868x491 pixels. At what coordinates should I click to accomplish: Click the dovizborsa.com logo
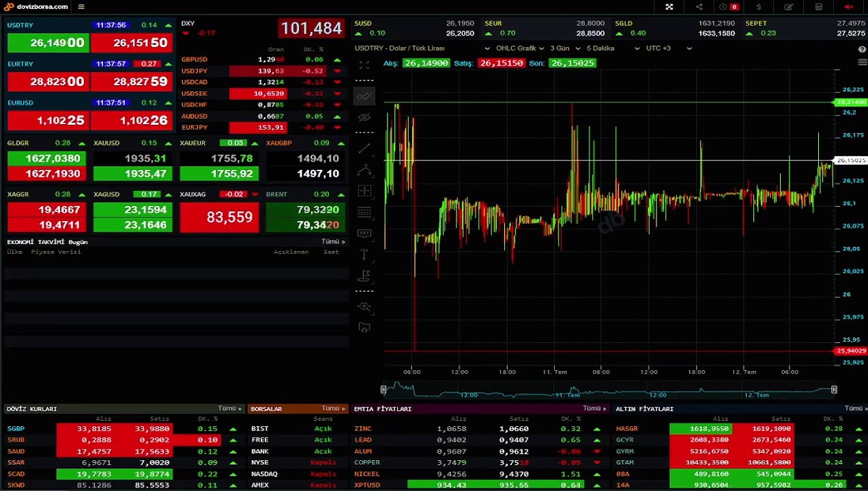[36, 7]
